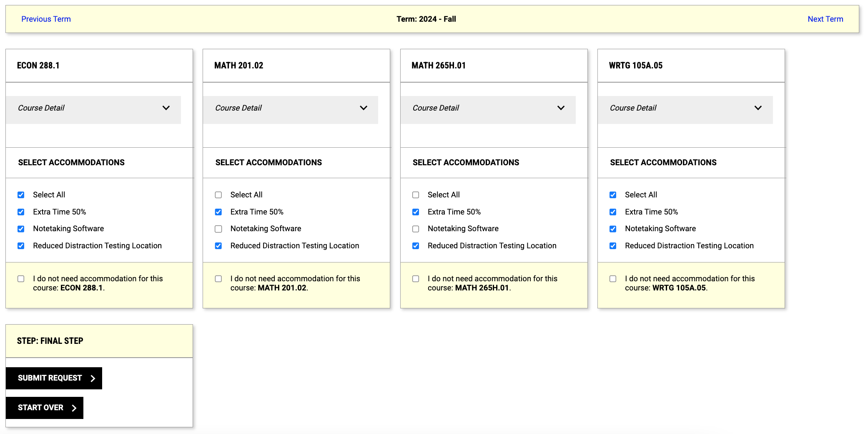The image size is (868, 434).
Task: Uncheck Select All for ECON 288.1
Action: 21,195
